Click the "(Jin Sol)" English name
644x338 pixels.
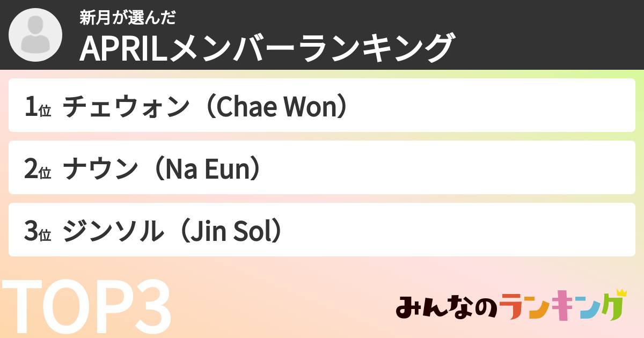(229, 233)
